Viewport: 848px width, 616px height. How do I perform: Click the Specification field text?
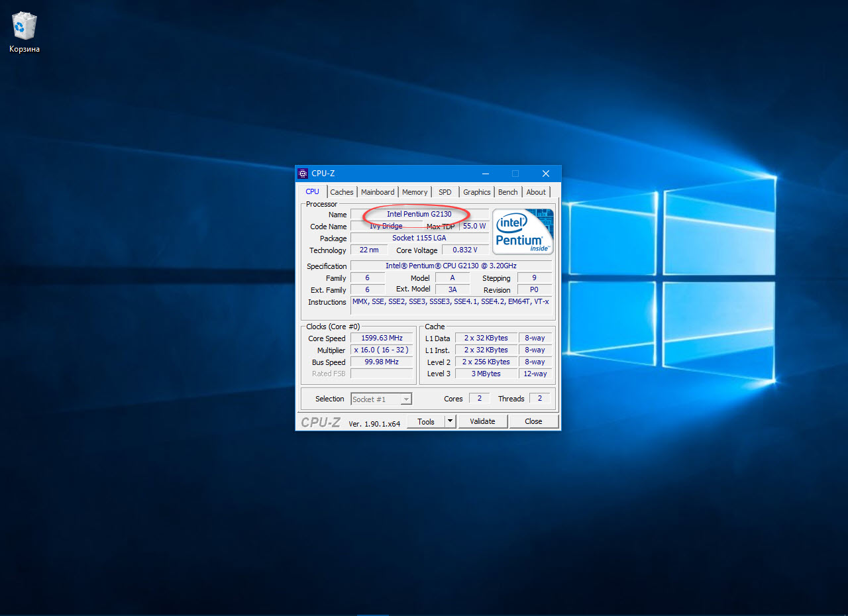click(x=451, y=266)
